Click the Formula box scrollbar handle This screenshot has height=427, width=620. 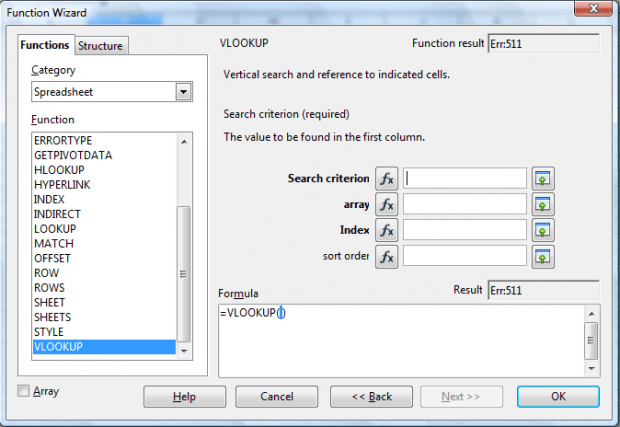(x=591, y=340)
